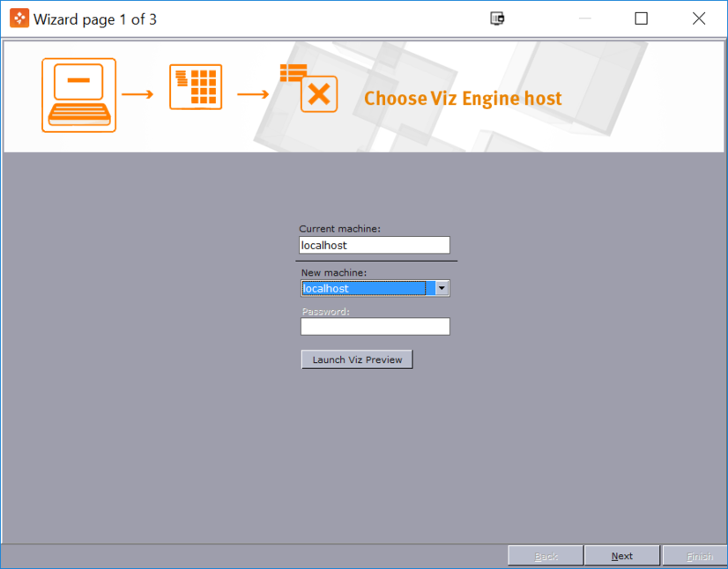Click the Current machine input field
This screenshot has height=569, width=728.
click(375, 245)
